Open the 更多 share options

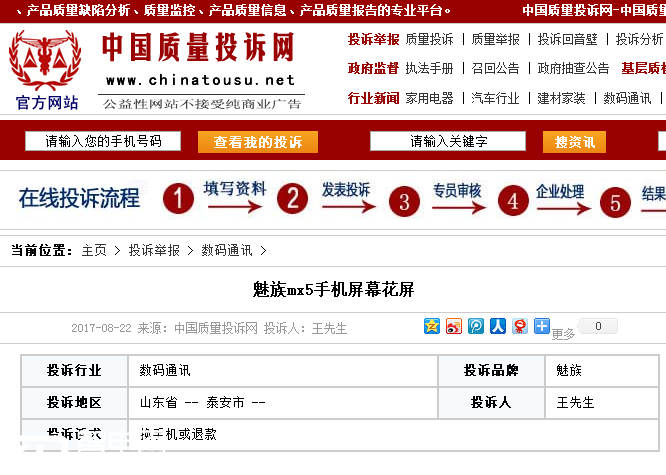click(x=563, y=334)
